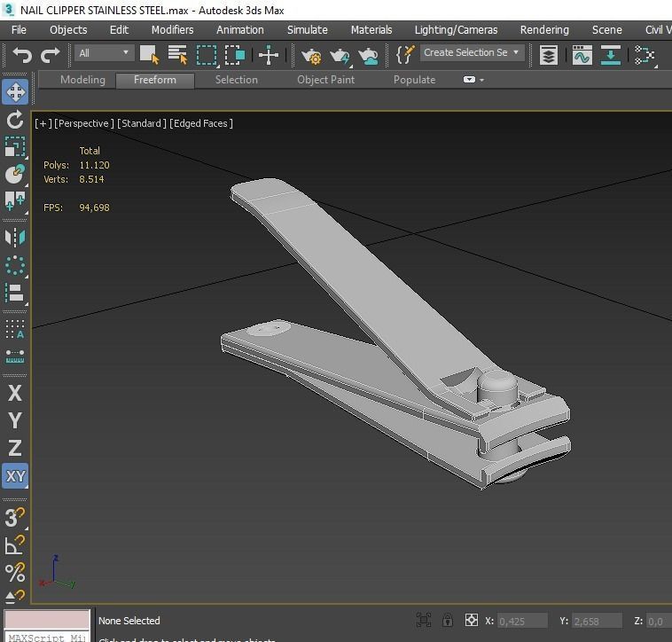The image size is (672, 642).
Task: Switch to the Populate ribbon tab
Action: pyautogui.click(x=414, y=80)
